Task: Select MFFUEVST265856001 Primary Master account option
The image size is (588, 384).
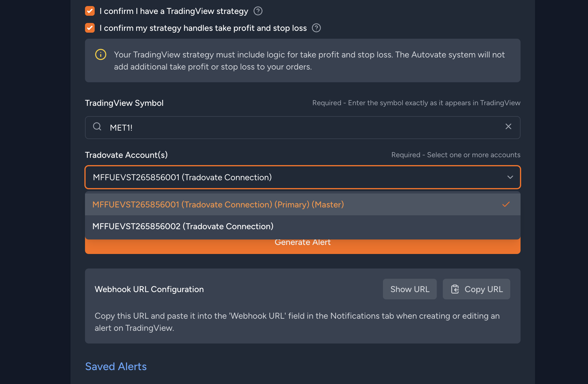Action: [302, 205]
